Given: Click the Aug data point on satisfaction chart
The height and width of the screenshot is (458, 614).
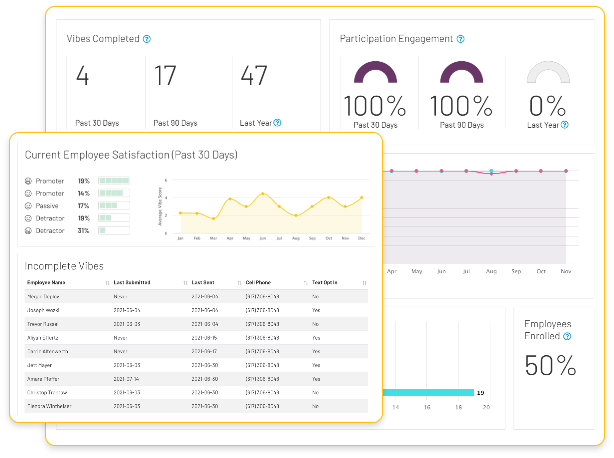Looking at the screenshot, I should (x=296, y=215).
